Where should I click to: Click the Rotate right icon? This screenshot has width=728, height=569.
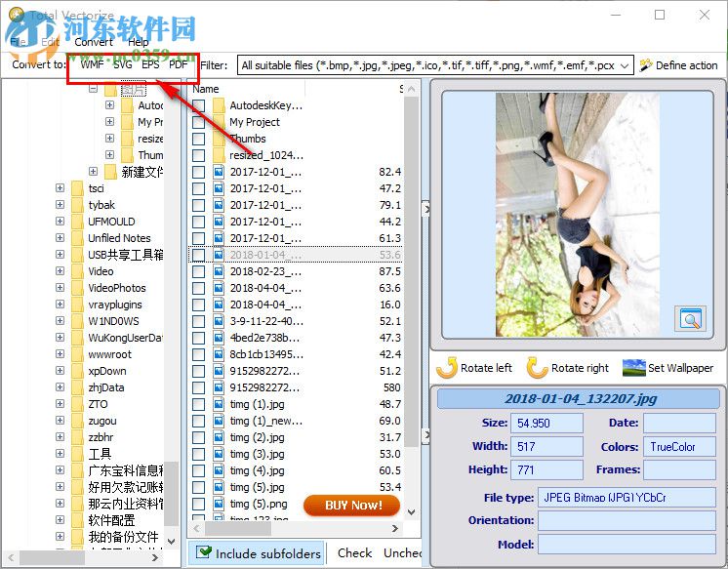[537, 367]
